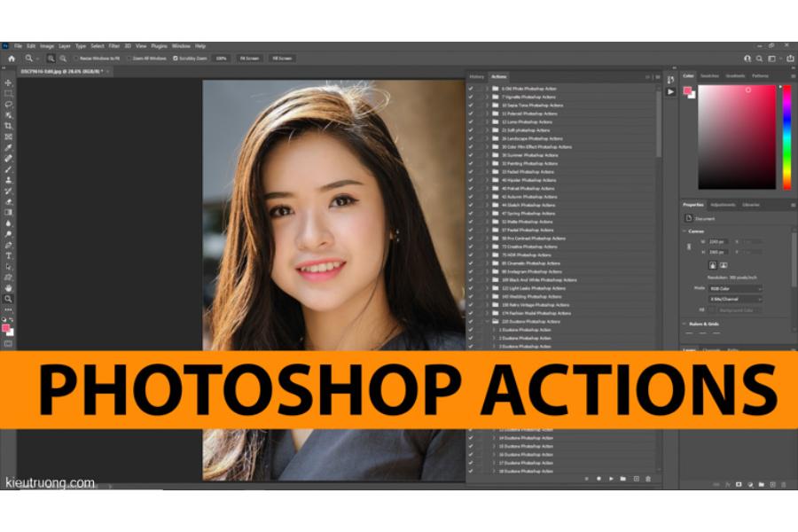Expand the Old Photo Photoshop Actions set
The width and height of the screenshot is (798, 532).
click(487, 89)
